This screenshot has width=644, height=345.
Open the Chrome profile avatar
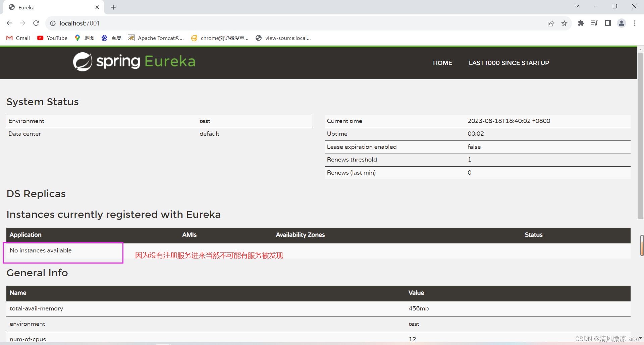tap(622, 23)
